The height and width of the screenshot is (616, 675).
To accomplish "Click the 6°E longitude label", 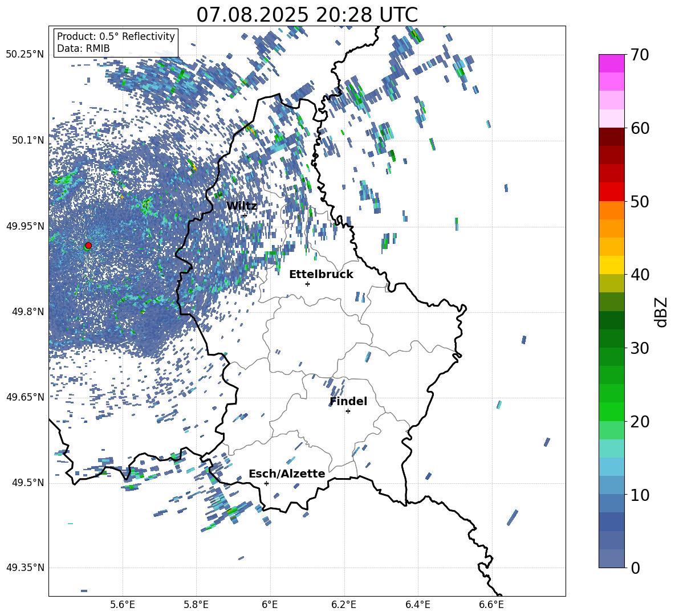I will pyautogui.click(x=270, y=605).
